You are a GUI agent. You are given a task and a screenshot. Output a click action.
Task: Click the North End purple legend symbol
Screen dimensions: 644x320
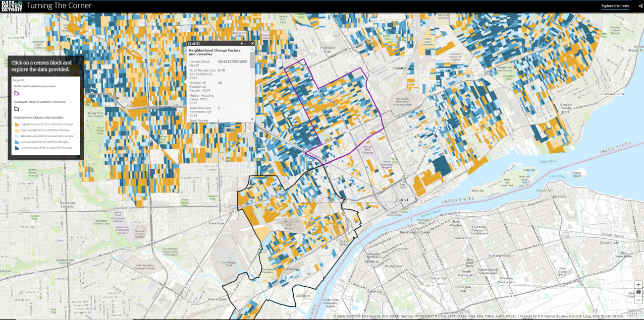[16, 93]
